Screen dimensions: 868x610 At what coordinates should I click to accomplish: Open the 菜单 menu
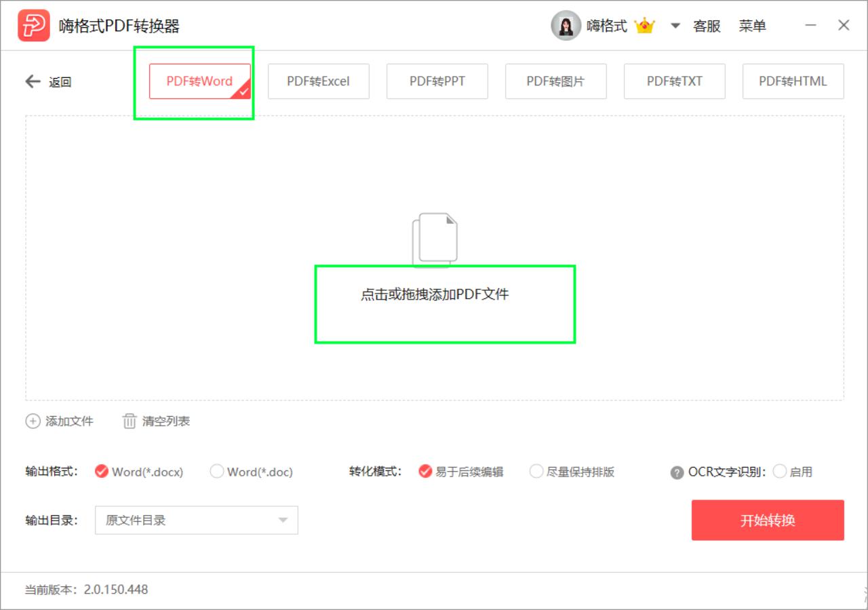753,26
